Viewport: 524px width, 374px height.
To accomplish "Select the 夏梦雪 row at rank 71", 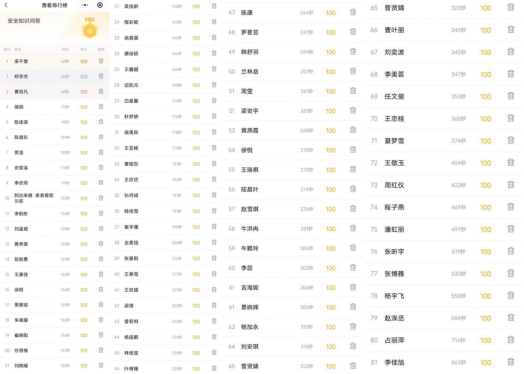I will [443, 141].
